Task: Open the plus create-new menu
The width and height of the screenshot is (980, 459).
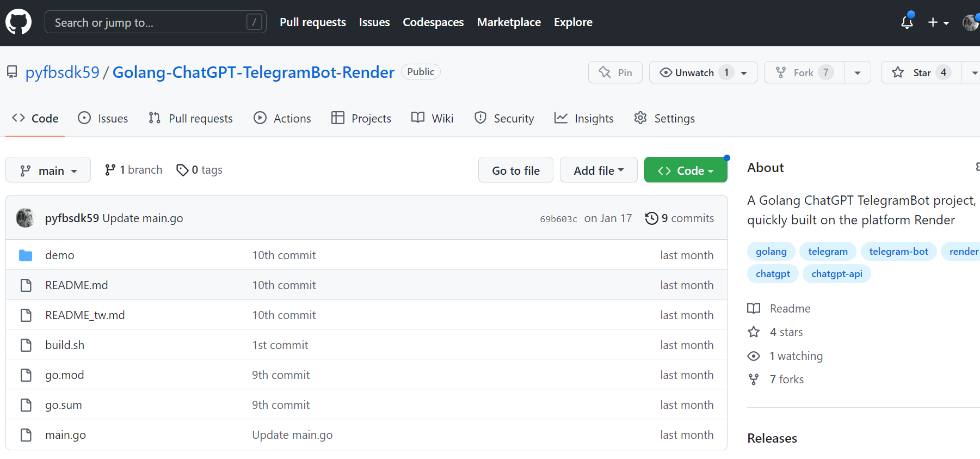Action: 938,22
